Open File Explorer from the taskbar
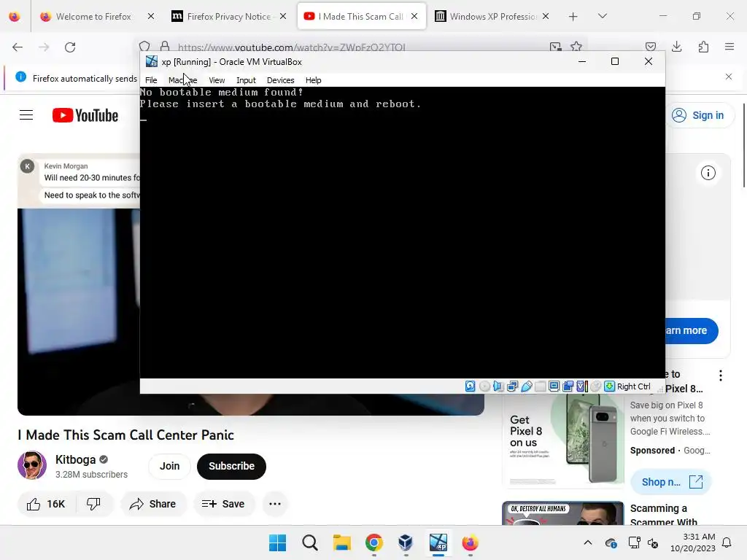The width and height of the screenshot is (747, 560). [x=341, y=542]
